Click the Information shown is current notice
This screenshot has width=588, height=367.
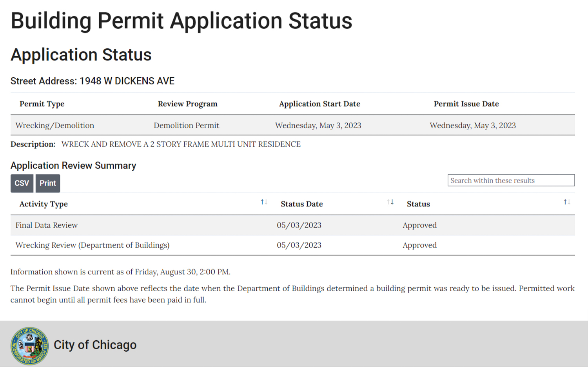click(120, 272)
